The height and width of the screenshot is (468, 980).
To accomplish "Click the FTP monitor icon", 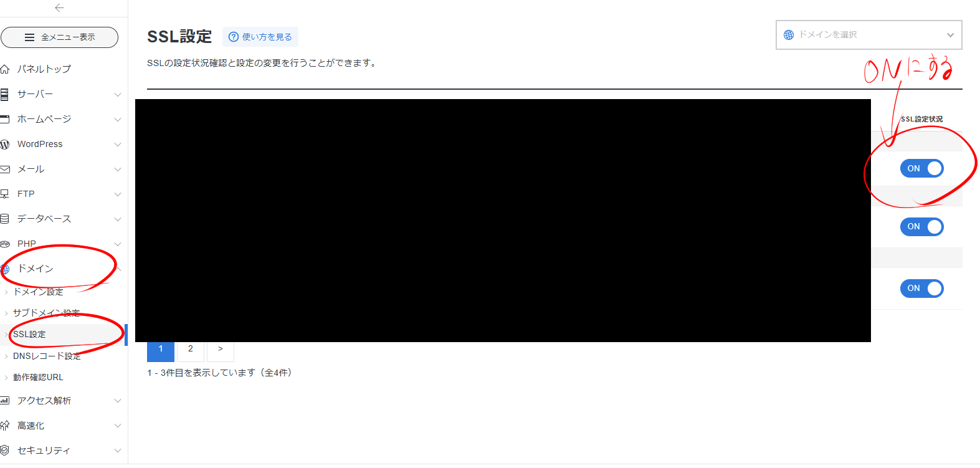I will [4, 194].
